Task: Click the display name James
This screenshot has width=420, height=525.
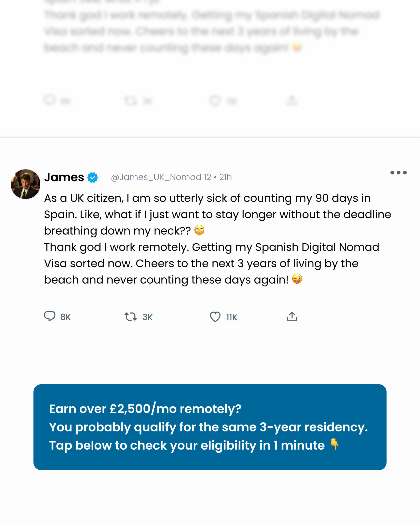Action: point(64,177)
